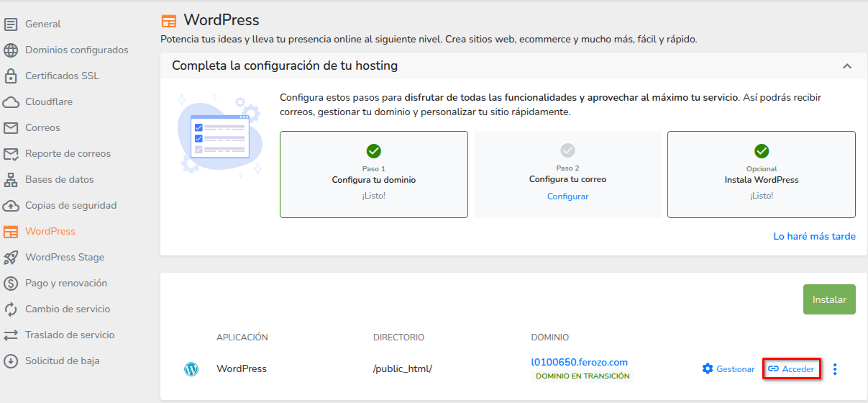
Task: Collapse the hosting configuration panel
Action: (847, 66)
